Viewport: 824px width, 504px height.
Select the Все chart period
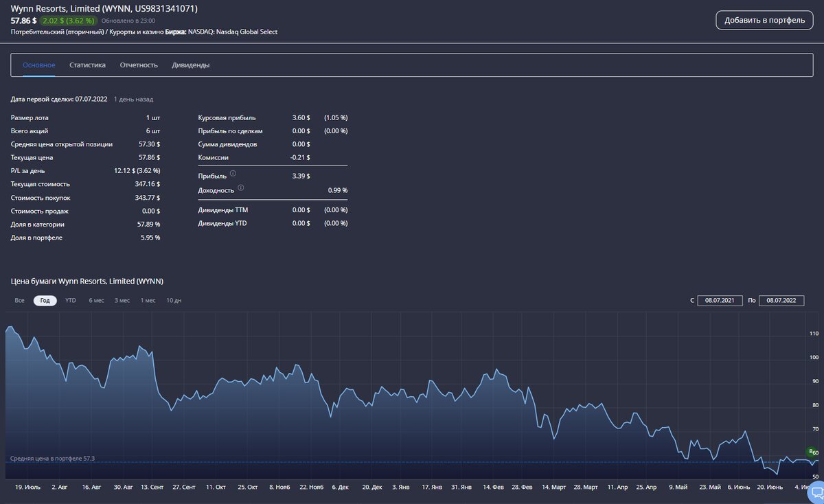(19, 301)
